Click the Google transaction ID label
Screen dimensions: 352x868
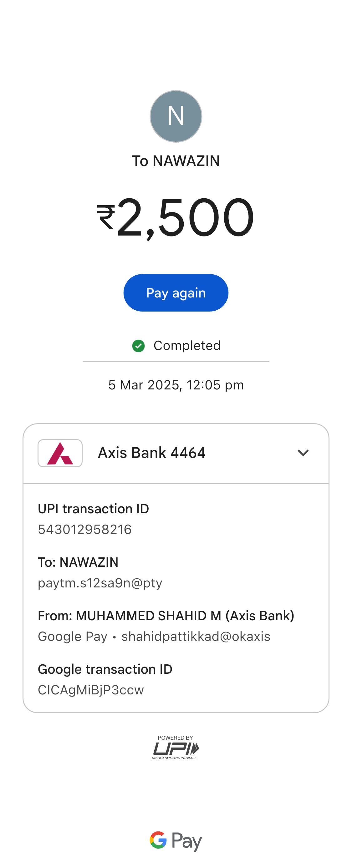click(105, 669)
